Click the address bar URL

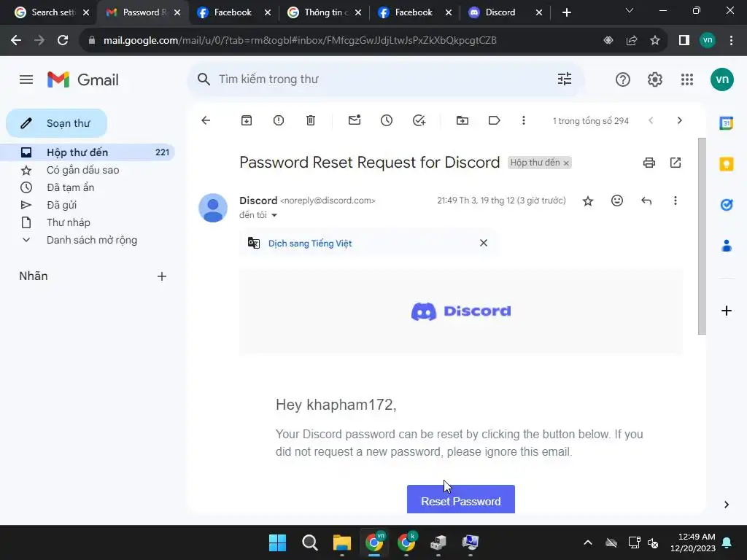tap(300, 41)
